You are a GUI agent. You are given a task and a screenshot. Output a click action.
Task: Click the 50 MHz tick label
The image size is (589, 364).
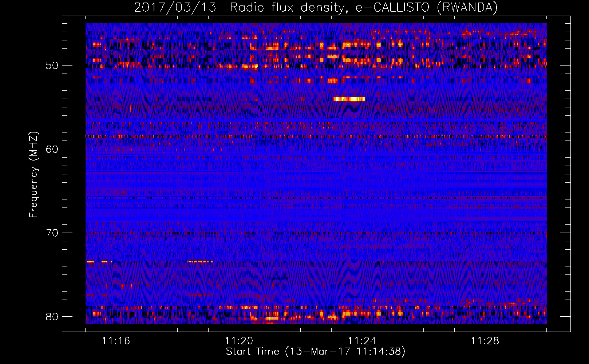[52, 66]
